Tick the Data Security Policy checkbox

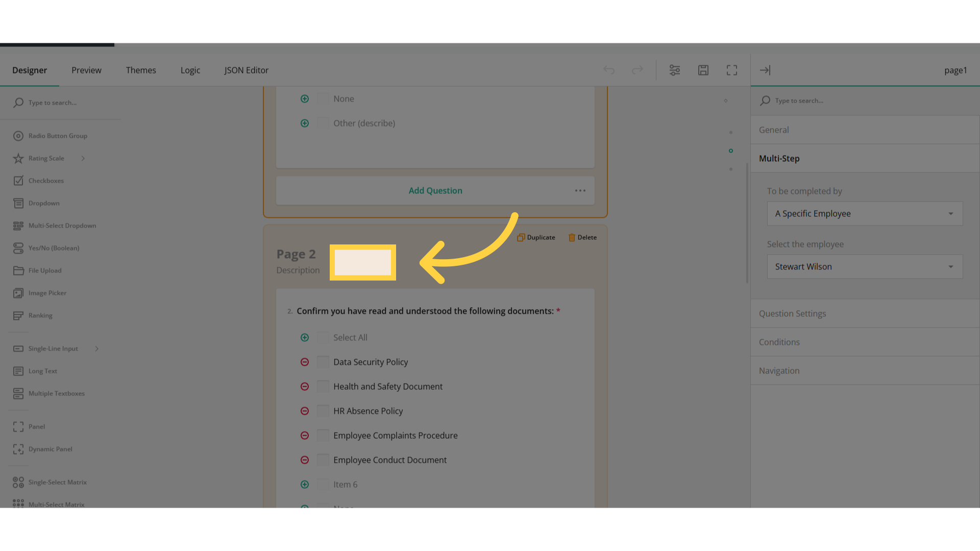pyautogui.click(x=323, y=362)
